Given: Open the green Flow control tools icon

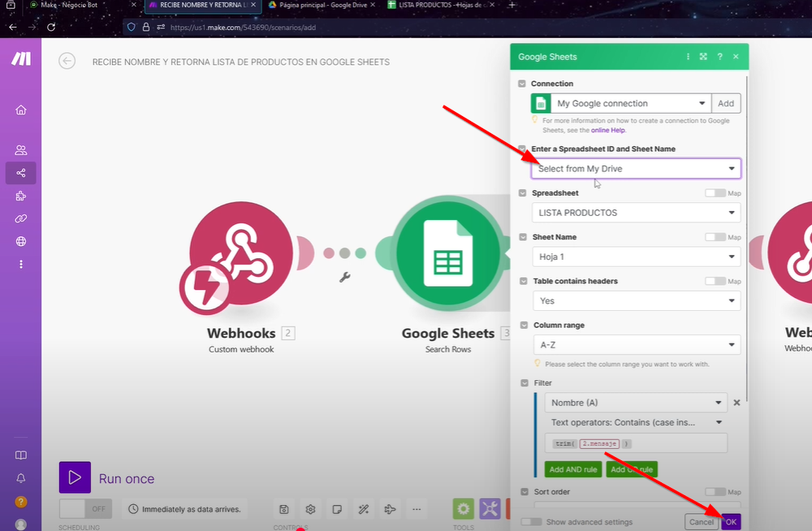Looking at the screenshot, I should [464, 509].
